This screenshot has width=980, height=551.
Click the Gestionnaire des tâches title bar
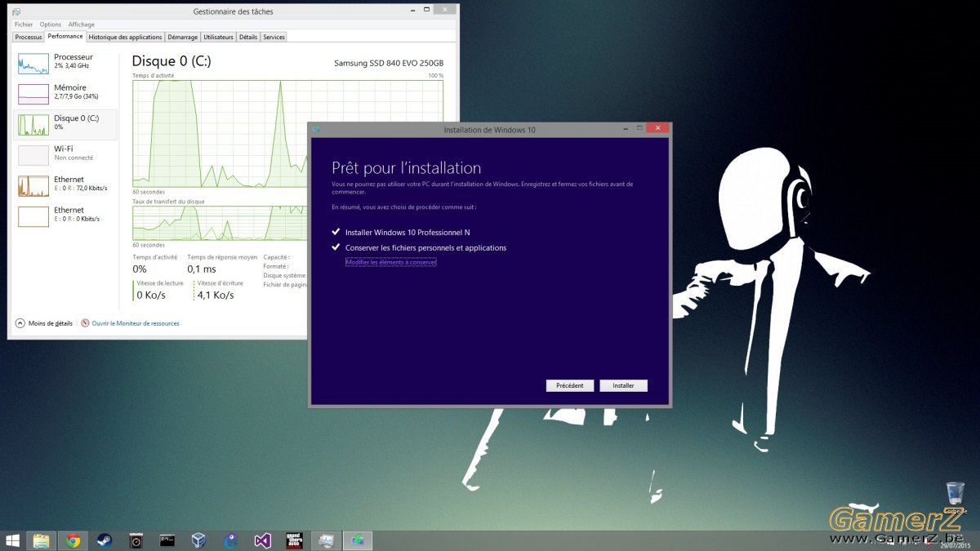pos(233,11)
